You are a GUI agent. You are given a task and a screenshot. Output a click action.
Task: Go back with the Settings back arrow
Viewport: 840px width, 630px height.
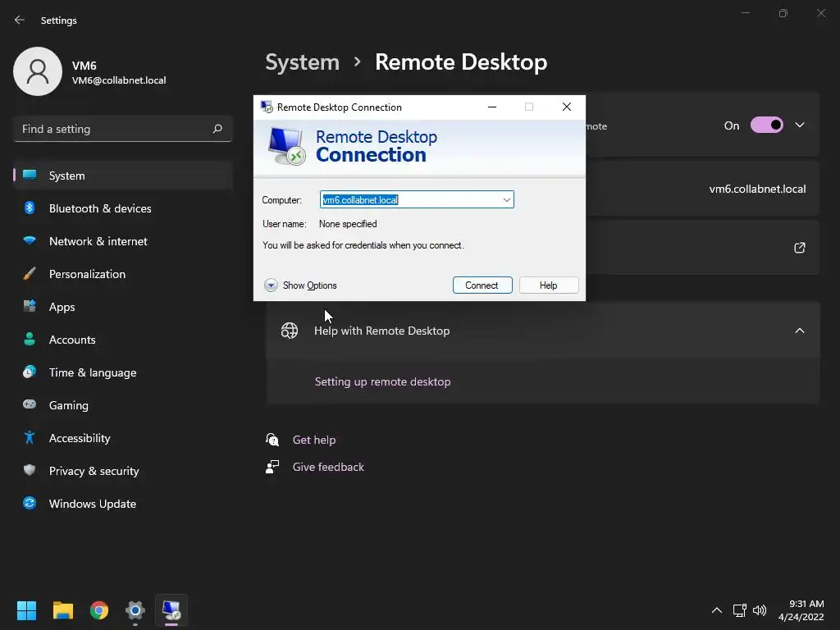[x=20, y=20]
